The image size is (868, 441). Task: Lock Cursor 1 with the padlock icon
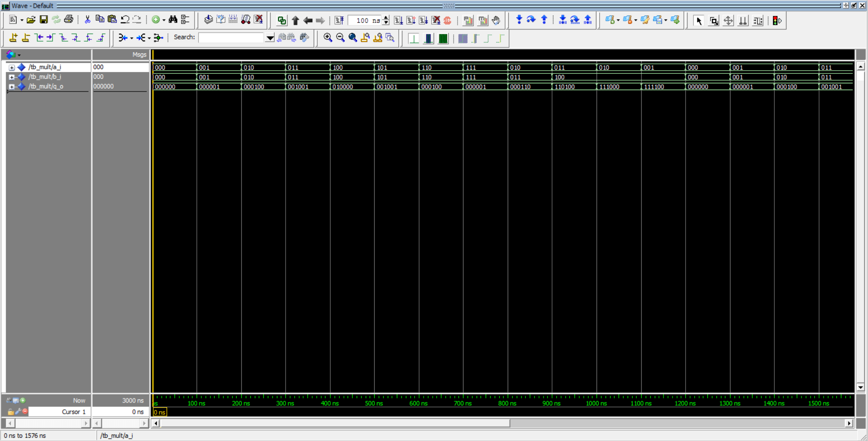10,412
